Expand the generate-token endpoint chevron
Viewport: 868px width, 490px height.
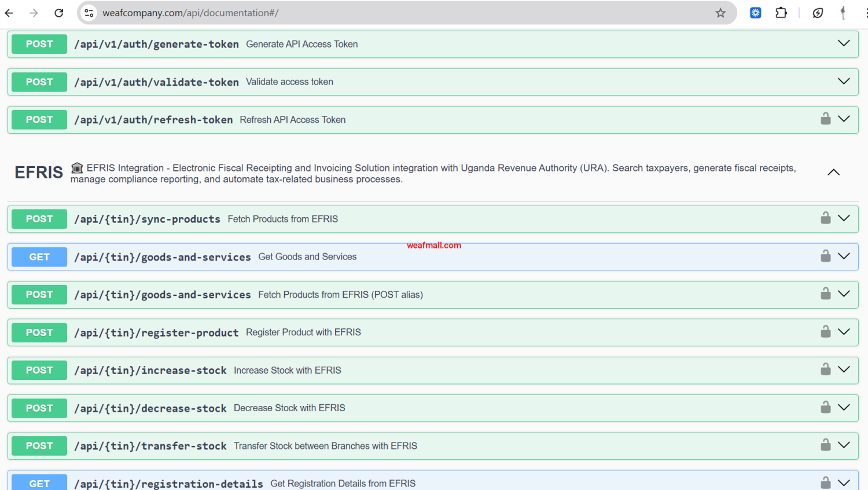click(844, 43)
